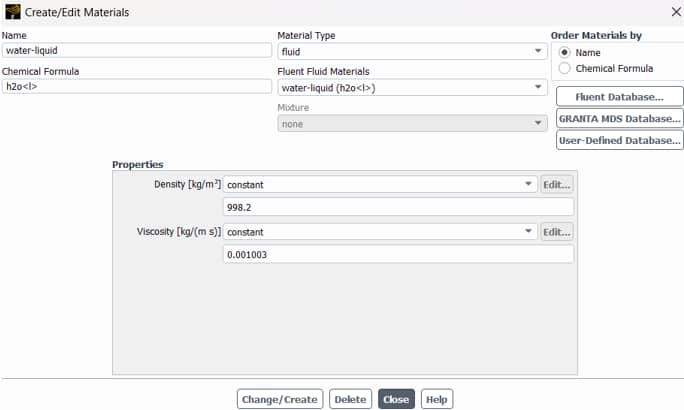Click the 'Viscosity [kg/(m s)]' label
The image size is (684, 410).
(179, 232)
